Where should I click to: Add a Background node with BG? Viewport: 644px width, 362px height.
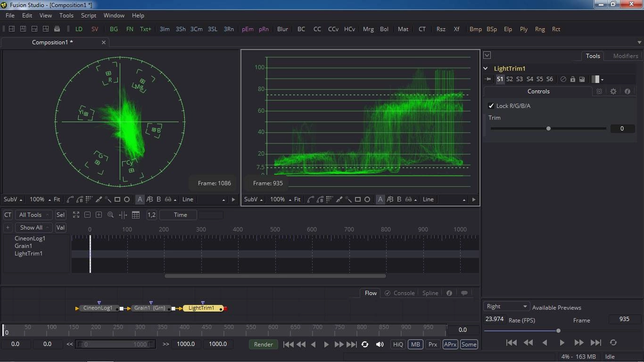pos(114,29)
